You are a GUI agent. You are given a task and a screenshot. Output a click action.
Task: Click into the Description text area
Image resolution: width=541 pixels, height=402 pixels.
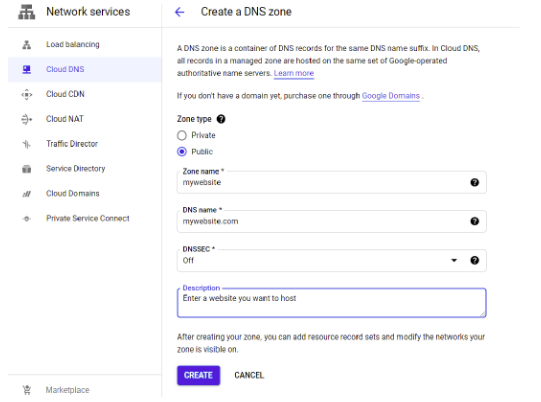pyautogui.click(x=331, y=303)
